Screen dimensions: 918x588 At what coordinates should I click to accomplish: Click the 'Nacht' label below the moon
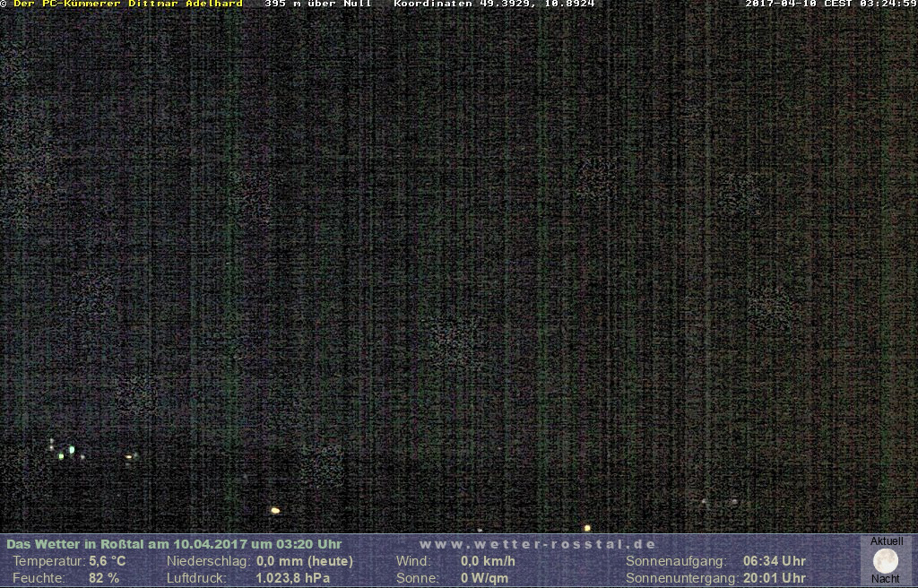click(885, 579)
